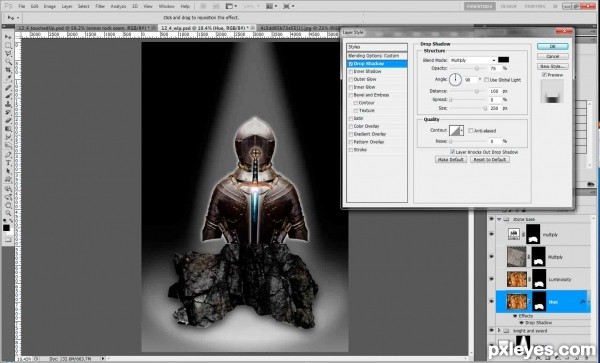Select the Zoom tool in the toolbox
Image resolution: width=600 pixels, height=363 pixels.
8,213
